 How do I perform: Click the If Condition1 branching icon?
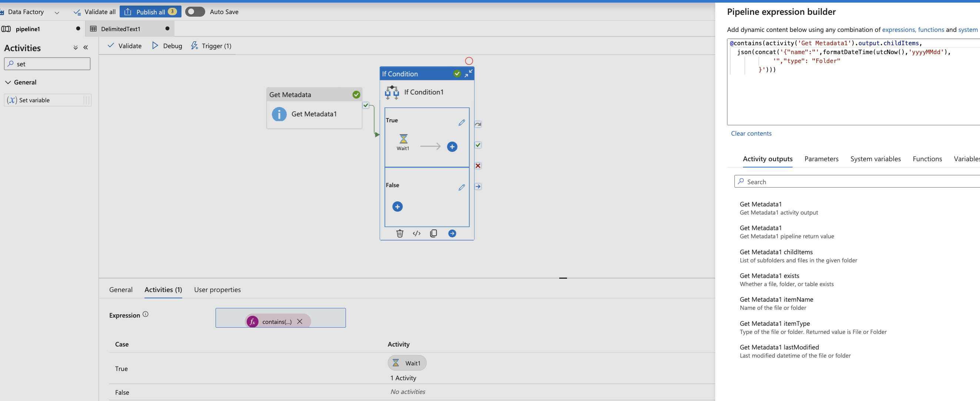click(392, 92)
